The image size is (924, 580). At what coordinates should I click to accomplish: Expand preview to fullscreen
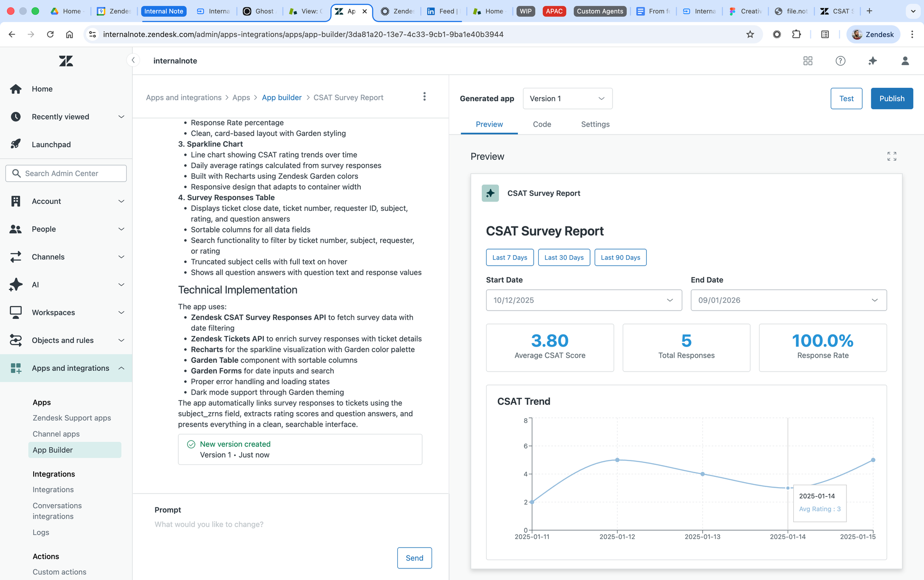(x=892, y=156)
